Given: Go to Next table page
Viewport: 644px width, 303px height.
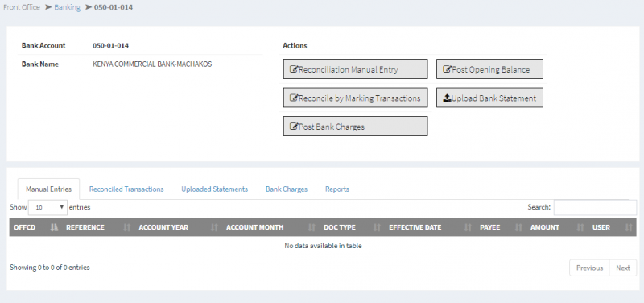Looking at the screenshot, I should pos(622,268).
